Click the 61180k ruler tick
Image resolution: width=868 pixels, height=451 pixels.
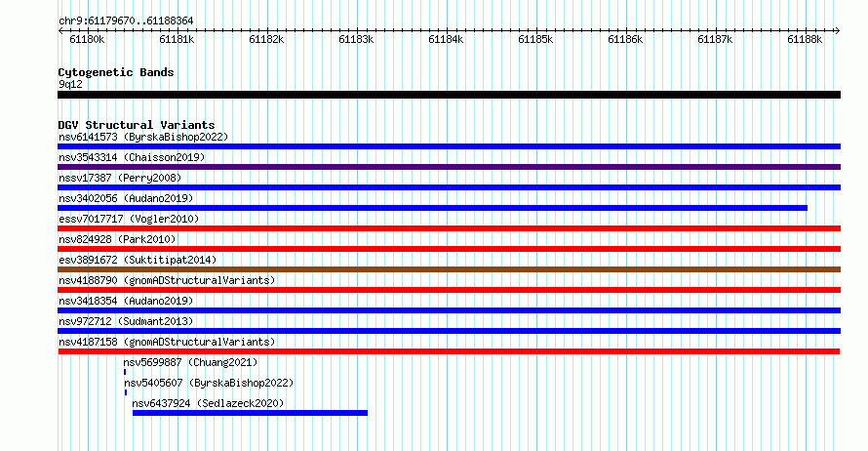[87, 39]
